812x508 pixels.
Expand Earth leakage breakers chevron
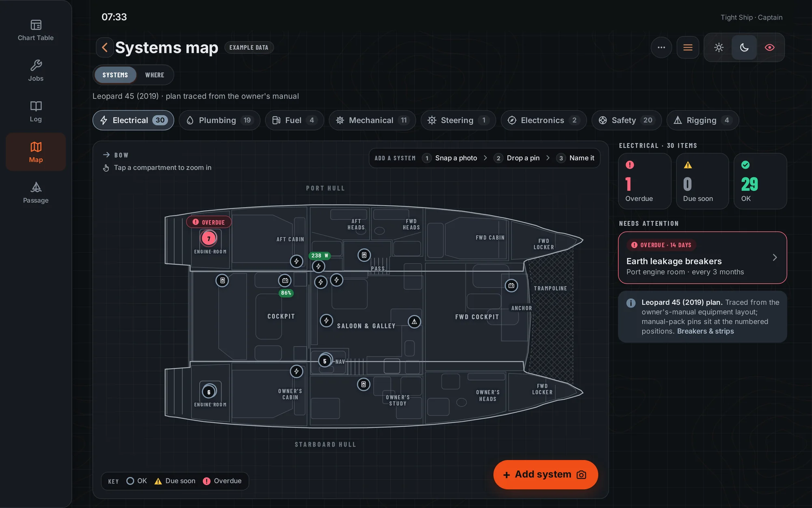point(775,258)
